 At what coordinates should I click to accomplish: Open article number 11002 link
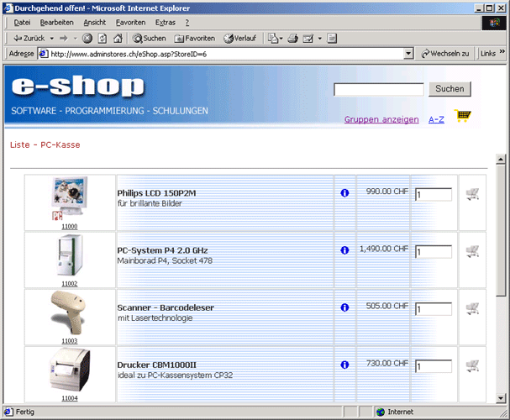coord(70,283)
